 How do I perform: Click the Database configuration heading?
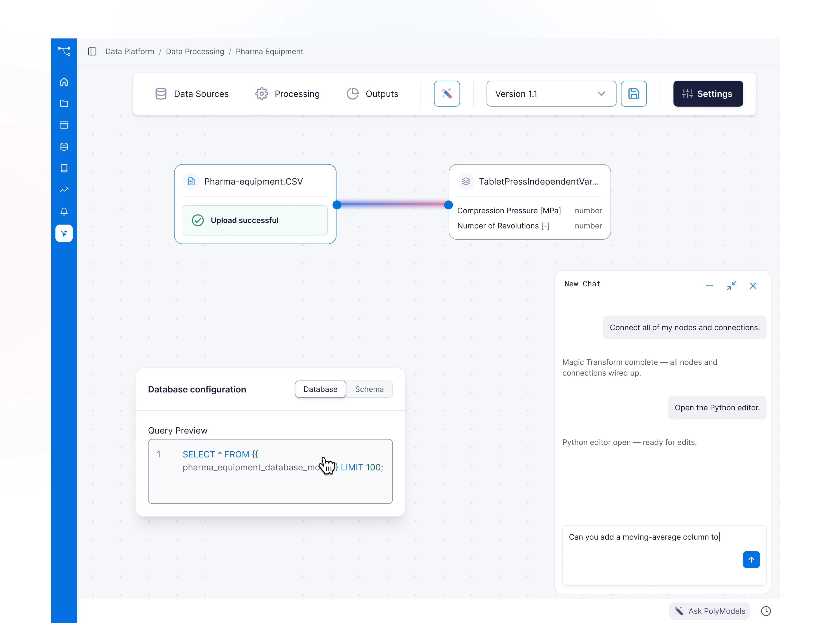[x=197, y=389]
